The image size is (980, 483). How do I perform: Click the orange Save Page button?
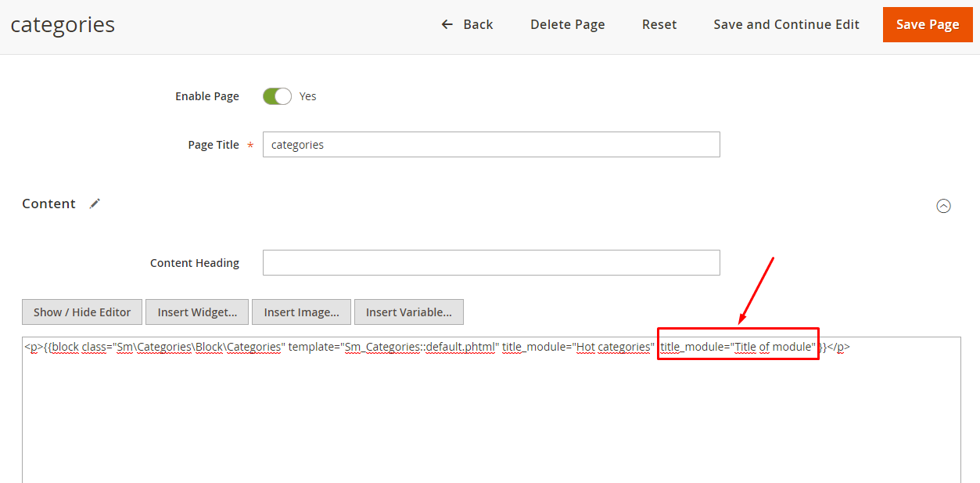(x=928, y=24)
